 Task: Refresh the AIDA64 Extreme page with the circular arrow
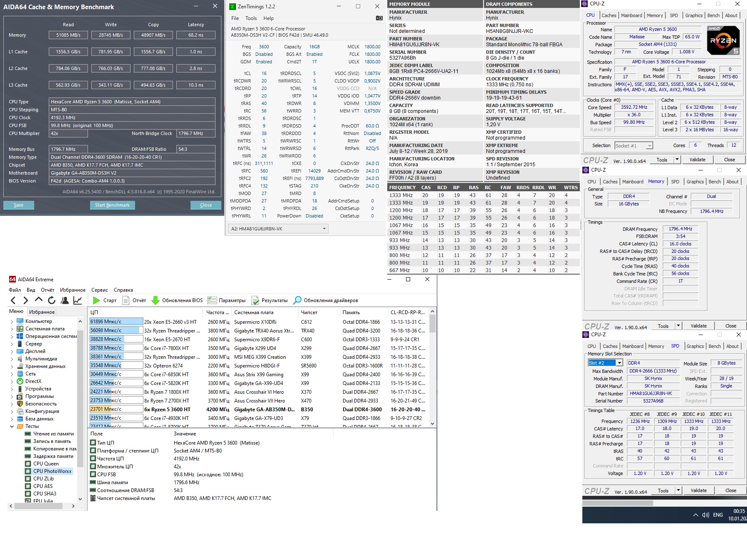52,300
